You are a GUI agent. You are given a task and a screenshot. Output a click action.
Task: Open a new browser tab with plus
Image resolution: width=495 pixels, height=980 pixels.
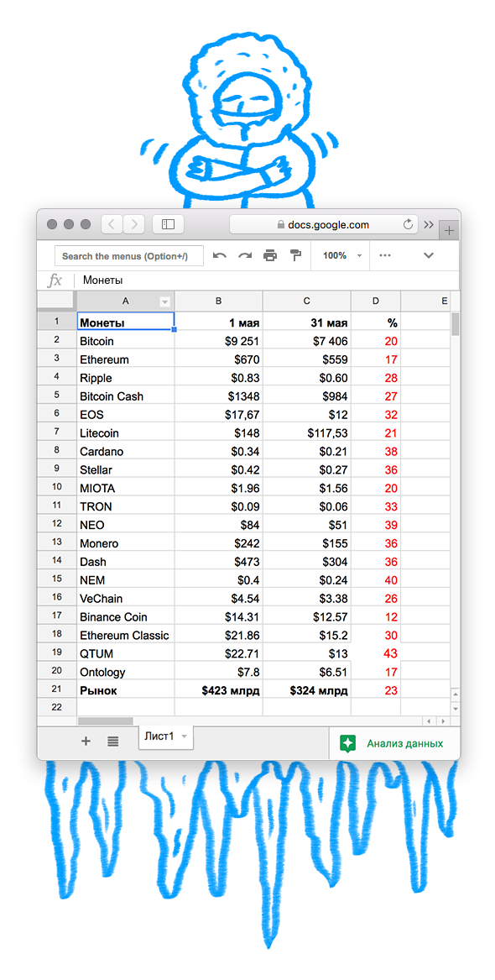coord(449,230)
